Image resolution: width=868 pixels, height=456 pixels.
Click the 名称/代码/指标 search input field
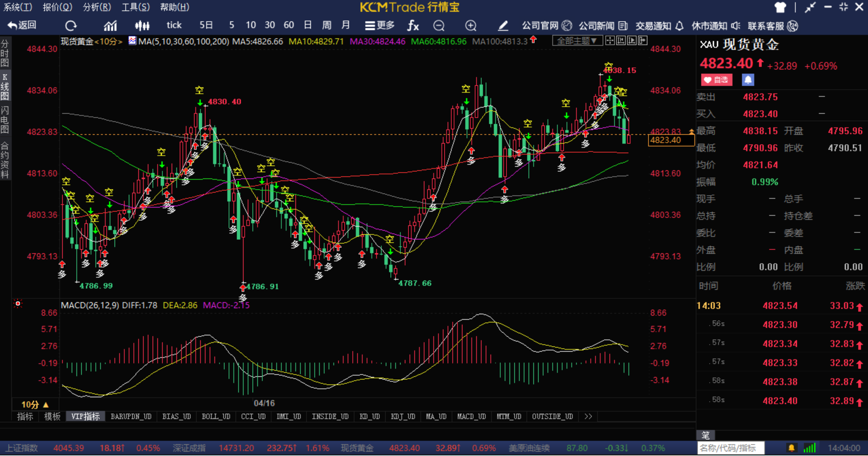[731, 448]
